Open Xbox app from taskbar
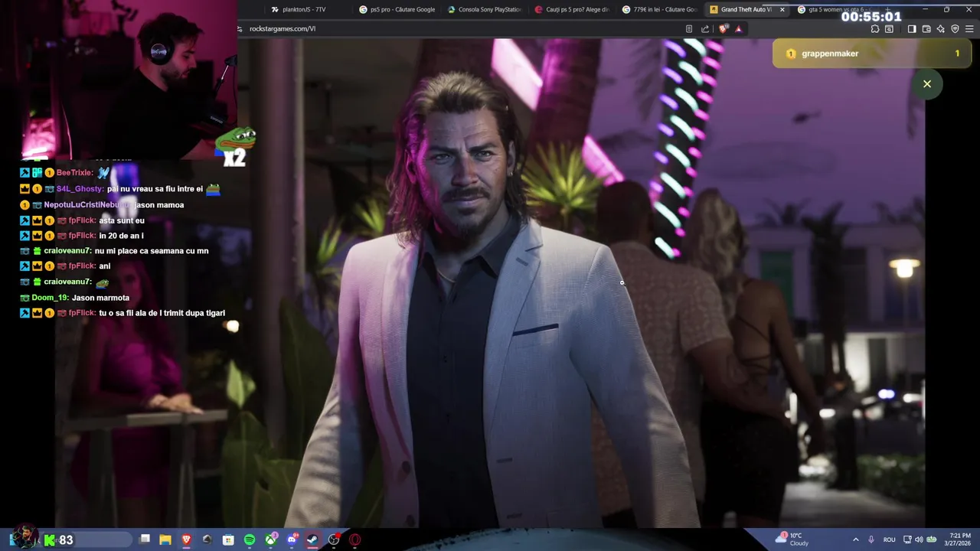This screenshot has height=551, width=980. click(x=270, y=540)
